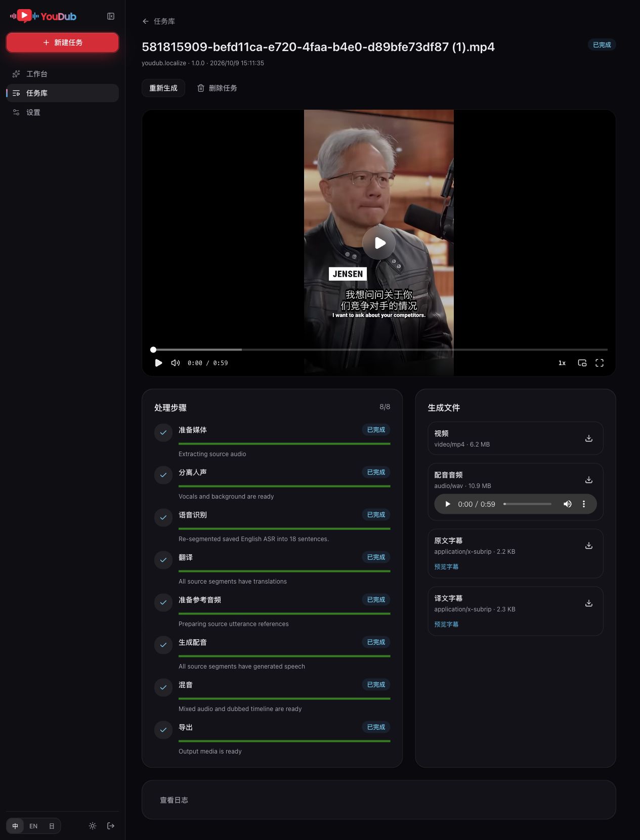Enter video fullscreen mode
640x840 pixels.
[x=600, y=363]
